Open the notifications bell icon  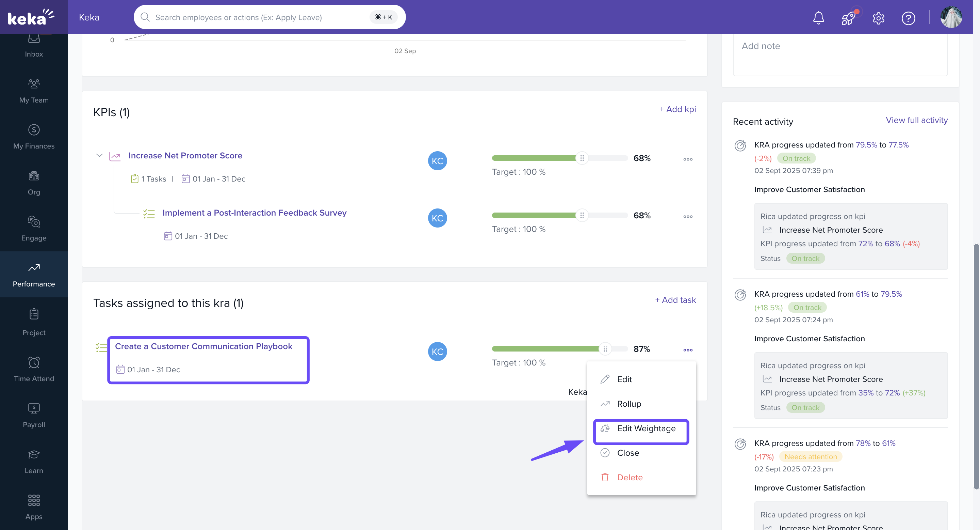[818, 17]
